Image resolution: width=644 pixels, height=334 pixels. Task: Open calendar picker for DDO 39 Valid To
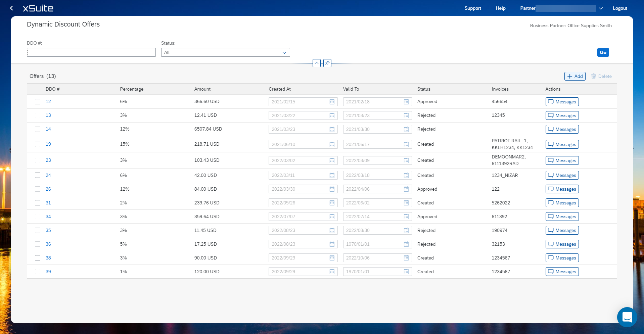click(406, 272)
